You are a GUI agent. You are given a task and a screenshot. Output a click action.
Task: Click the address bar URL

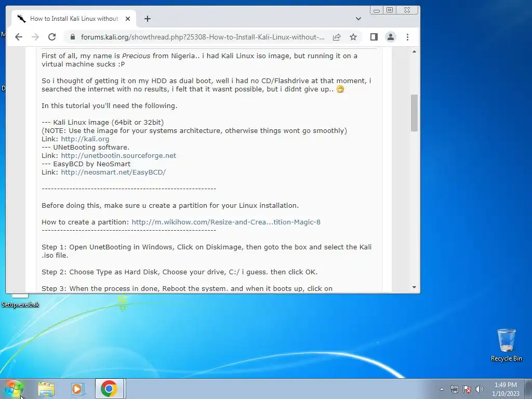[x=203, y=37]
